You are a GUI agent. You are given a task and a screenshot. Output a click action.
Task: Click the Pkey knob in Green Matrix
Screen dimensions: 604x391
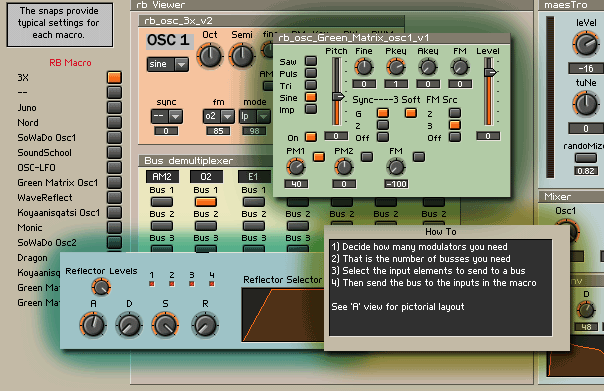(x=396, y=67)
